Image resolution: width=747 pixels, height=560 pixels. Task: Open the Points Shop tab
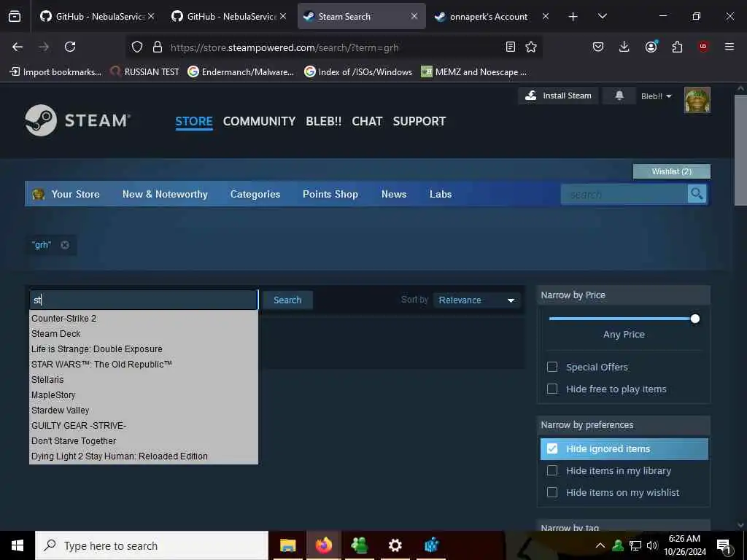tap(330, 194)
